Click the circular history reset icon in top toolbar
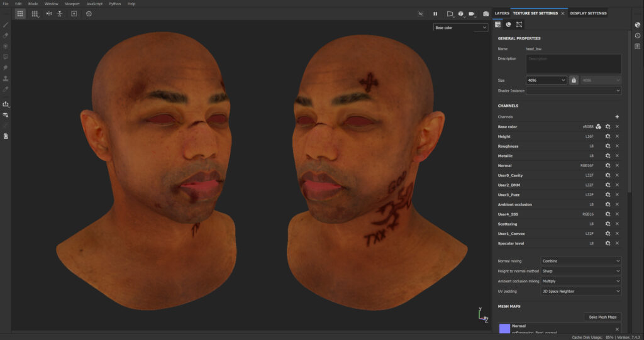644x340 pixels. 89,14
